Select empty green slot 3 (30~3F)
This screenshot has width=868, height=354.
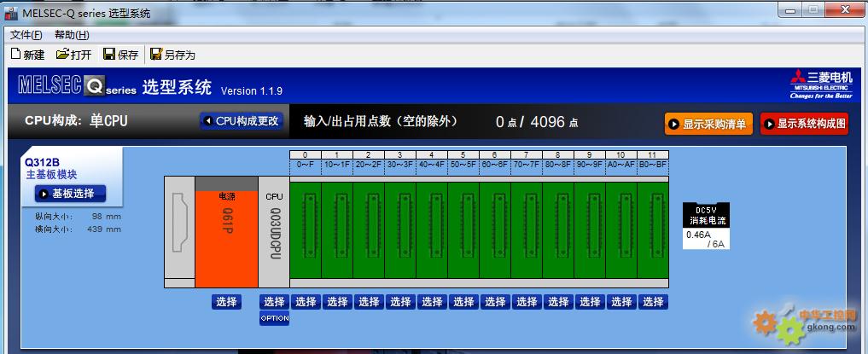pos(400,230)
